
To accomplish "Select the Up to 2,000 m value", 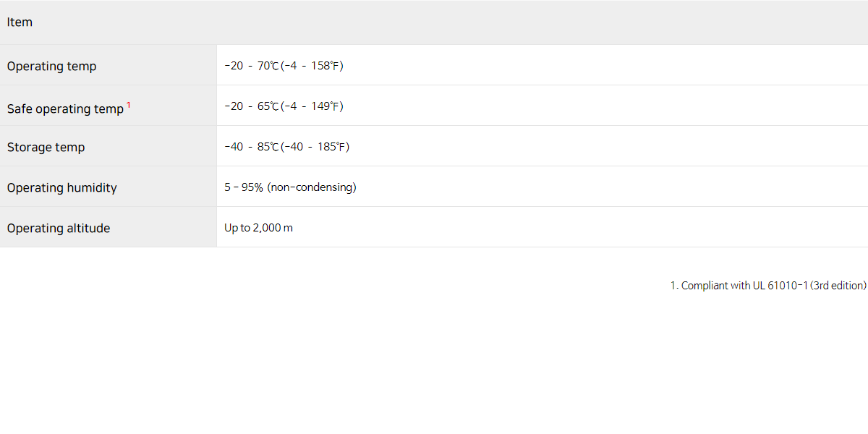I will point(258,228).
